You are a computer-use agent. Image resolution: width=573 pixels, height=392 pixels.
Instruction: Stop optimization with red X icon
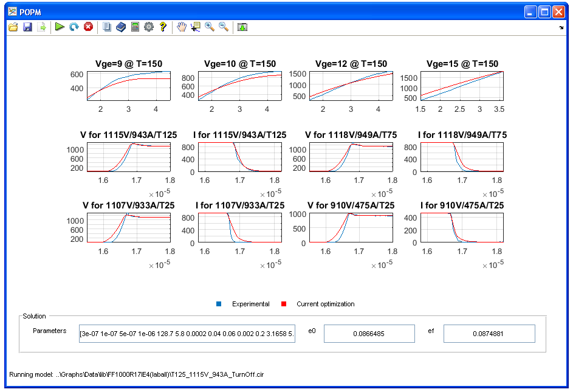coord(89,27)
